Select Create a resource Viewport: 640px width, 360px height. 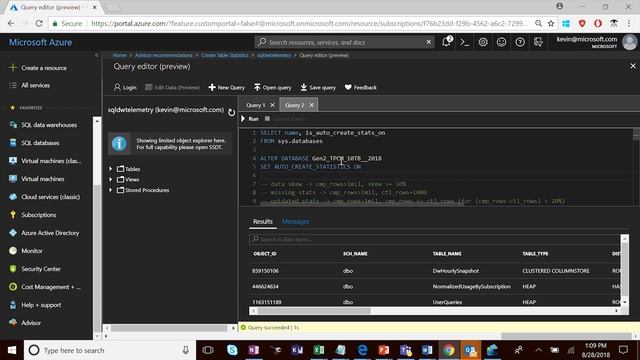coord(38,68)
